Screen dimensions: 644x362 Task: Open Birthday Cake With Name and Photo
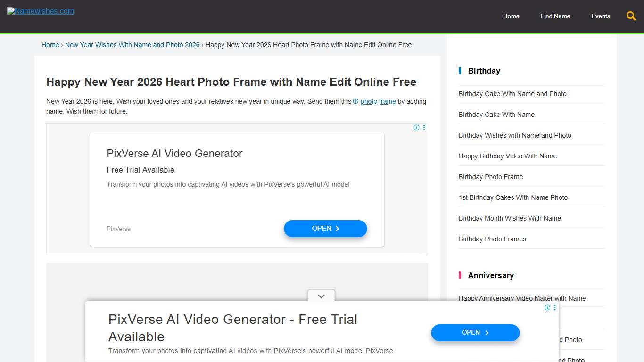(512, 94)
